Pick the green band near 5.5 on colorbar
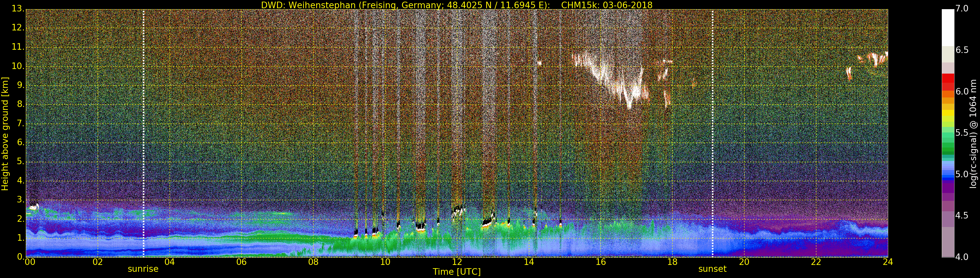Viewport: 980px width, 278px height. [x=948, y=133]
